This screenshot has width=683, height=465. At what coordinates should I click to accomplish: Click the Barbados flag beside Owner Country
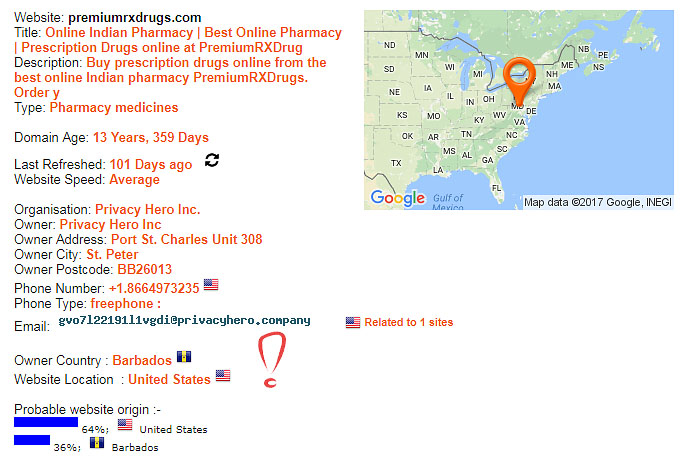(x=184, y=357)
